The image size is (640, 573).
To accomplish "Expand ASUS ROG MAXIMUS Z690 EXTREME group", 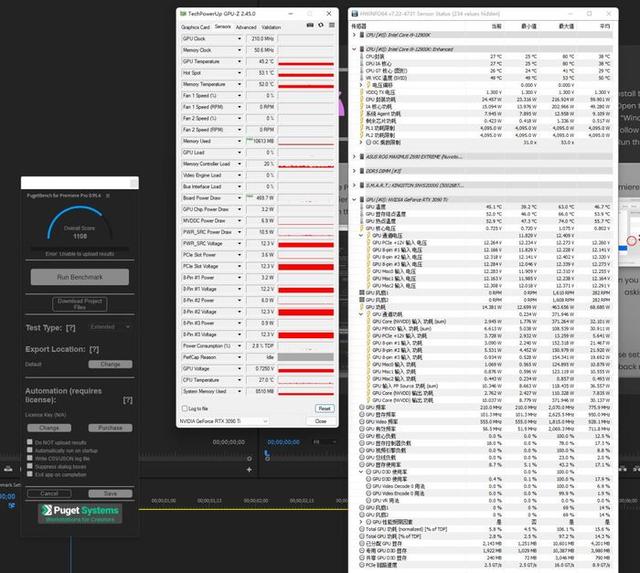I will click(x=354, y=157).
